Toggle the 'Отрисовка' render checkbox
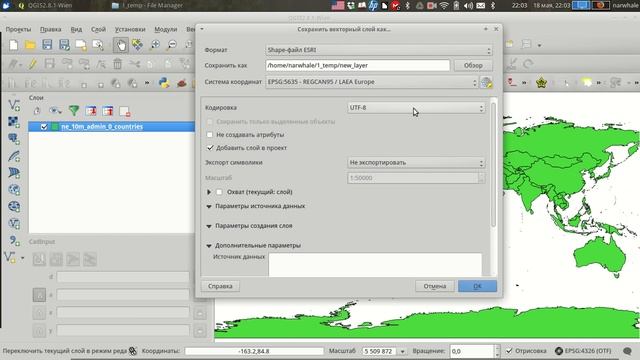Viewport: 640px width, 360px height. point(509,351)
